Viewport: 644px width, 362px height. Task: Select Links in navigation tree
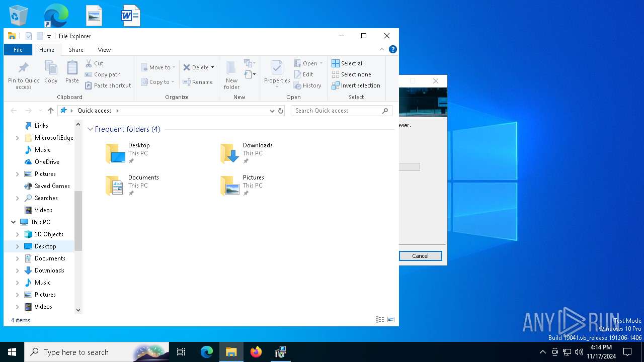[x=41, y=126]
